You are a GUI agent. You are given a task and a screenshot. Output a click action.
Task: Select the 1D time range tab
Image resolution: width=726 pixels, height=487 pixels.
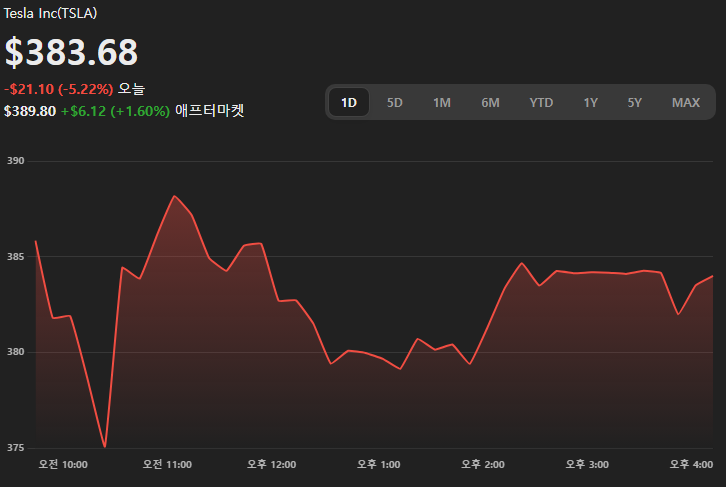pos(349,102)
